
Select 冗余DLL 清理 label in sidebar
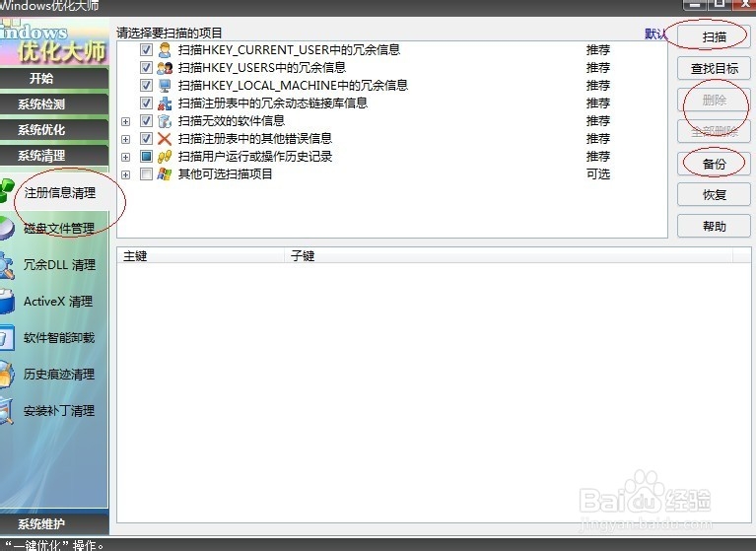coord(60,264)
